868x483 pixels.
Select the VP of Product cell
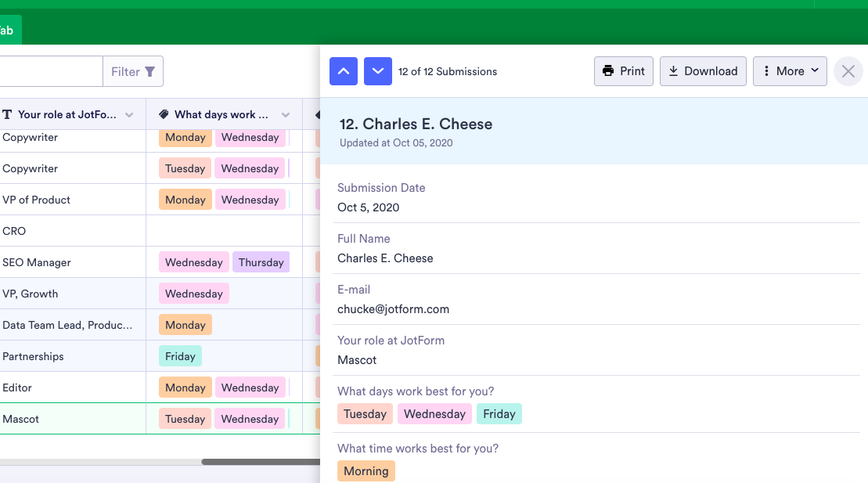(x=73, y=200)
